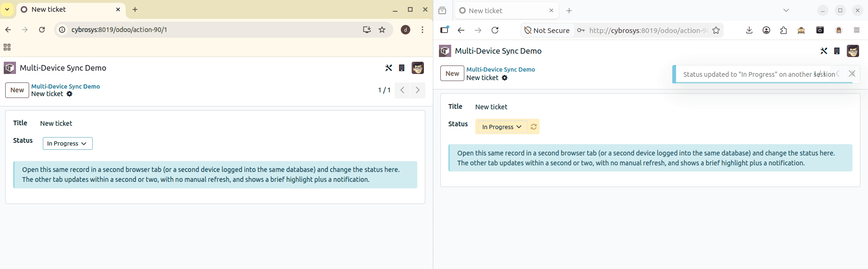This screenshot has width=868, height=269.
Task: Go to next record in Chrome window
Action: tap(417, 90)
